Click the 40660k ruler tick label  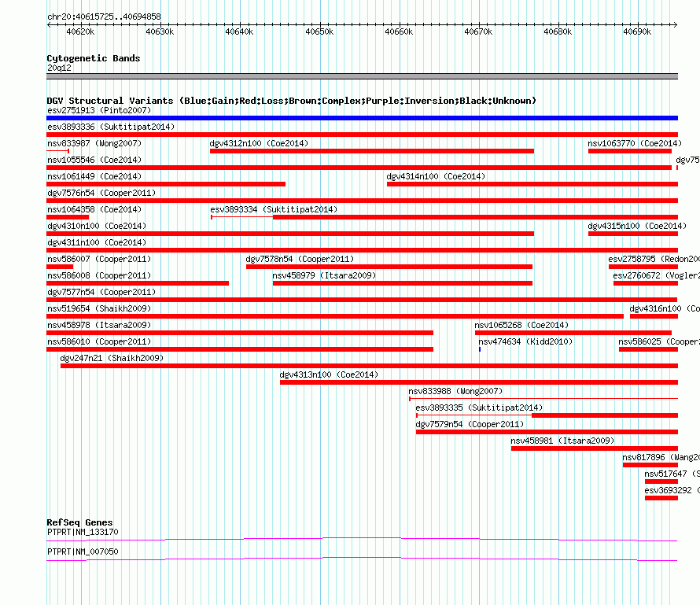pos(399,31)
